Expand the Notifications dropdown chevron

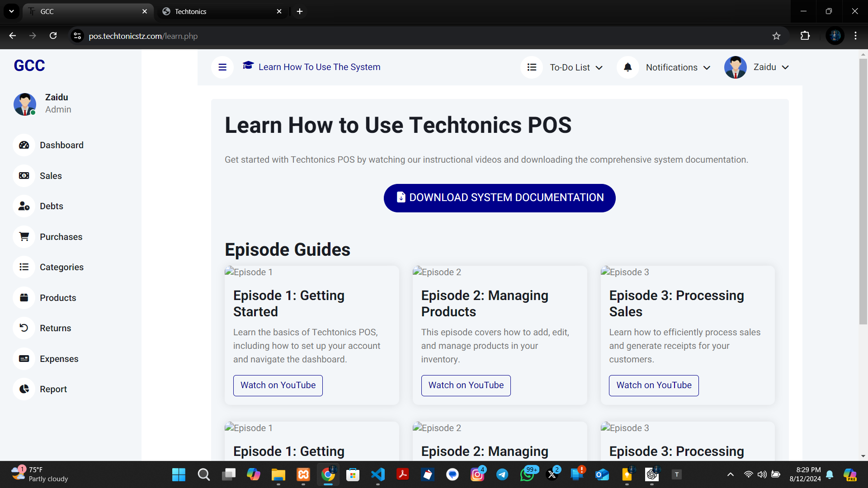[707, 68]
